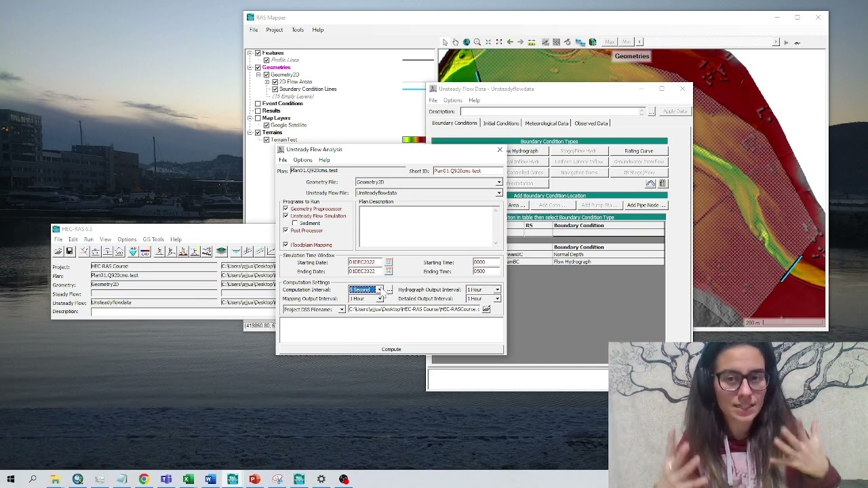Viewport: 868px width, 488px height.
Task: Open project folder icon in HEC-RAS toolbar
Action: tap(58, 251)
